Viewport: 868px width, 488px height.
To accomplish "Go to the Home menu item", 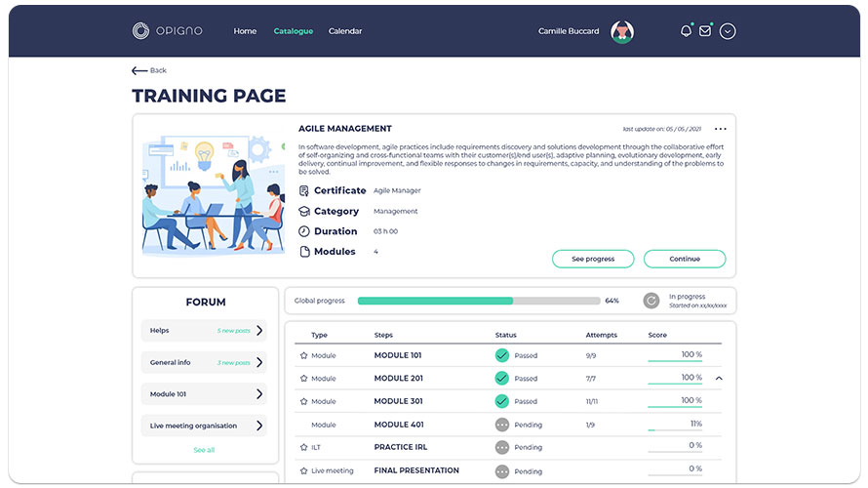I will [245, 31].
